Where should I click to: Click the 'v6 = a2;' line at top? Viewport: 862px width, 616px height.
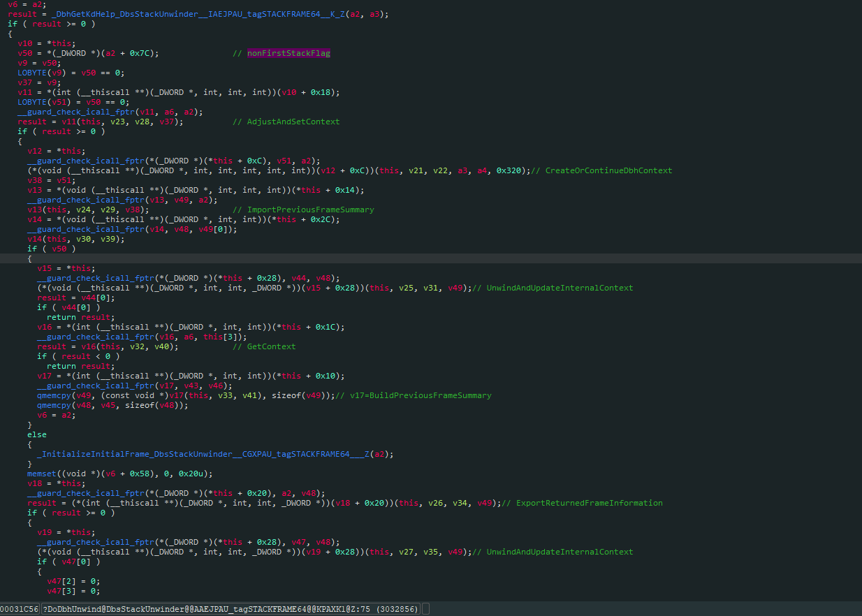pyautogui.click(x=27, y=4)
